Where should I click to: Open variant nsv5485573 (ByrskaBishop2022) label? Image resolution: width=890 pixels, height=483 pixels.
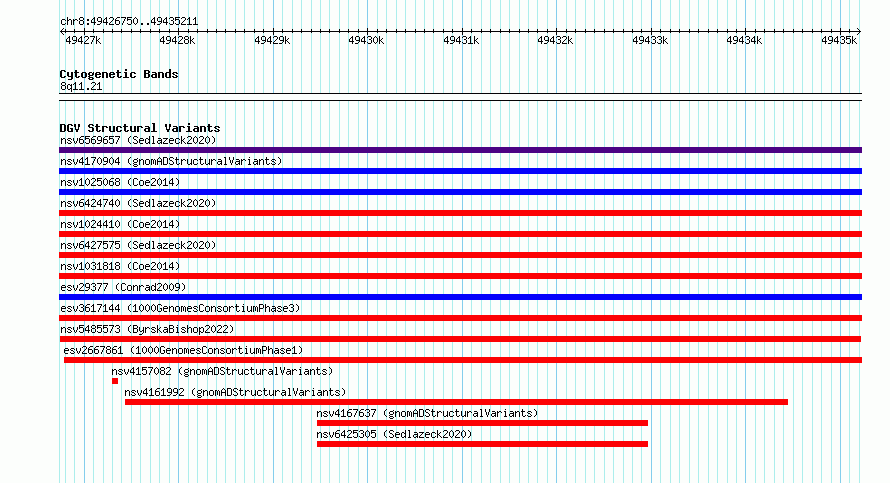[x=147, y=329]
